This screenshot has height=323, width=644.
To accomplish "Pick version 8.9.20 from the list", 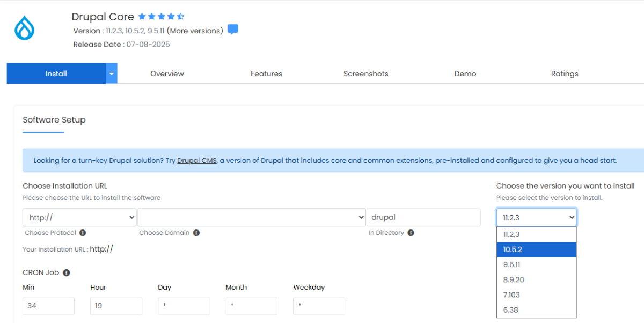I will 537,279.
